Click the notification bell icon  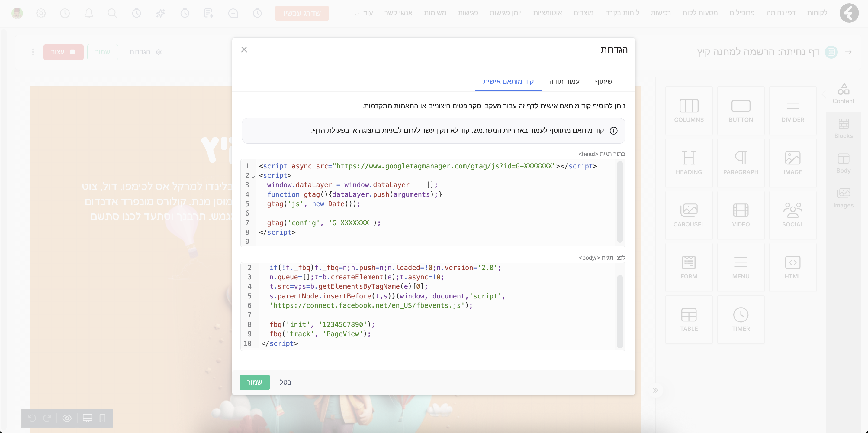coord(88,14)
